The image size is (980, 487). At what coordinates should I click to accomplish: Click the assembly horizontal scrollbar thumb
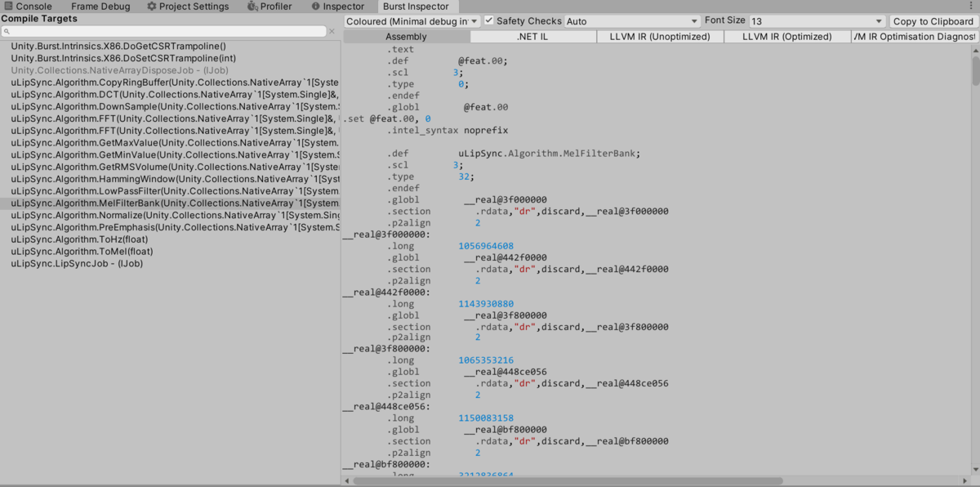pyautogui.click(x=569, y=480)
